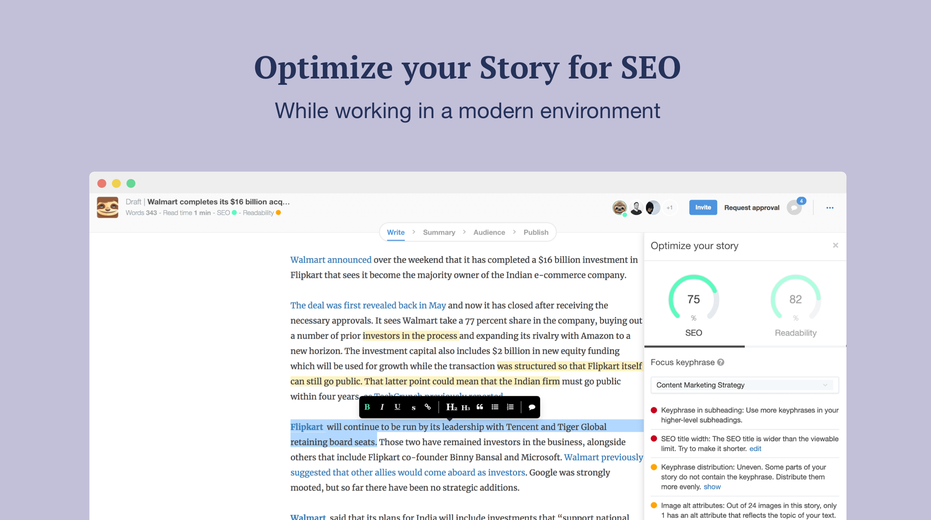The image size is (931, 520).
Task: Open the Focus keyphrase dropdown
Action: (x=745, y=385)
